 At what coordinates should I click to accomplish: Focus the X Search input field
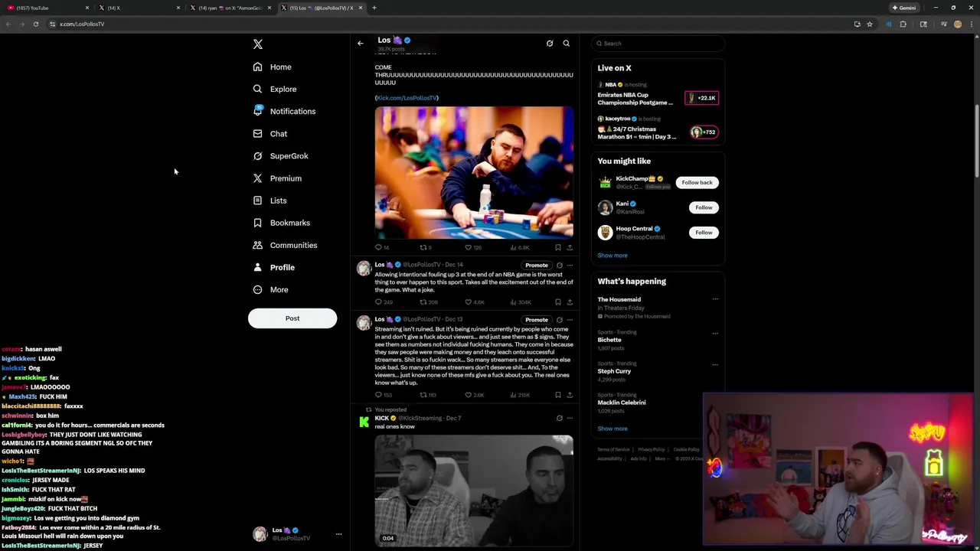click(x=658, y=44)
